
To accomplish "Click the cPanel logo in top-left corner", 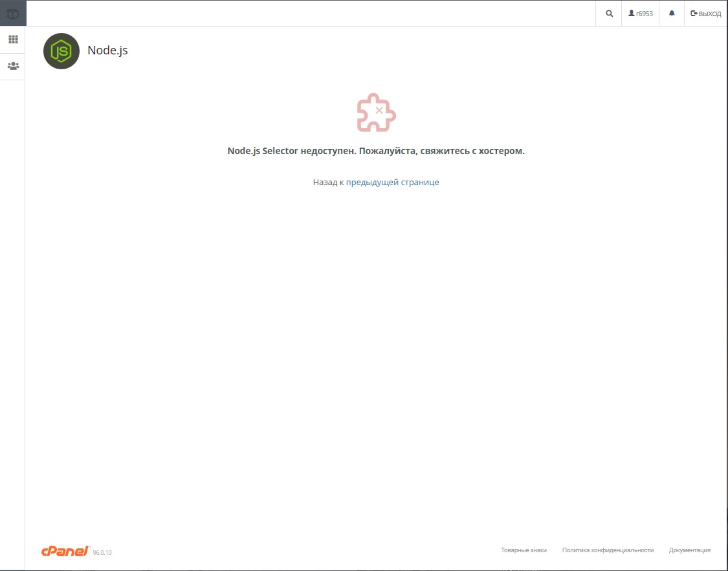I will coord(13,14).
